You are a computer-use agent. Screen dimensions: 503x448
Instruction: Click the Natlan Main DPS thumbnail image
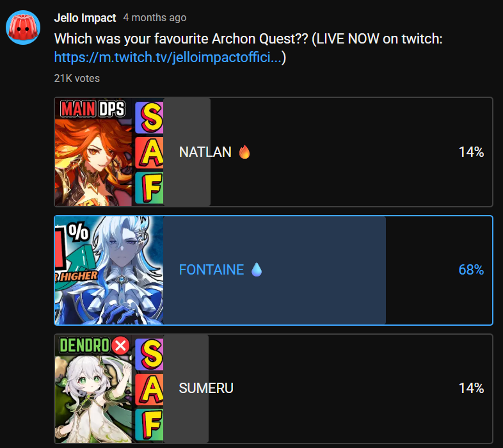(x=109, y=152)
